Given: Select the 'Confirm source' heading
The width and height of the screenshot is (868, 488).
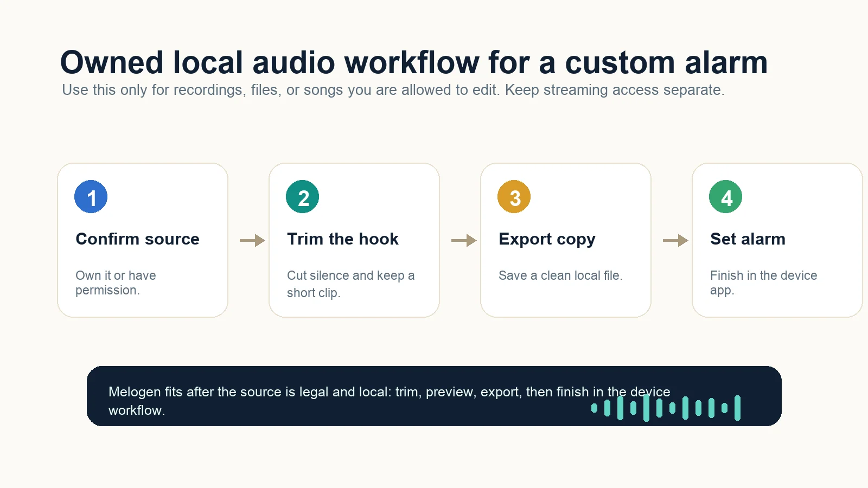Looking at the screenshot, I should tap(137, 239).
